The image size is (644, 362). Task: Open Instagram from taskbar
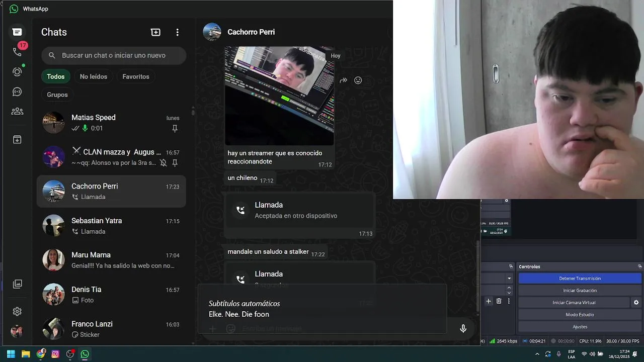point(55,354)
